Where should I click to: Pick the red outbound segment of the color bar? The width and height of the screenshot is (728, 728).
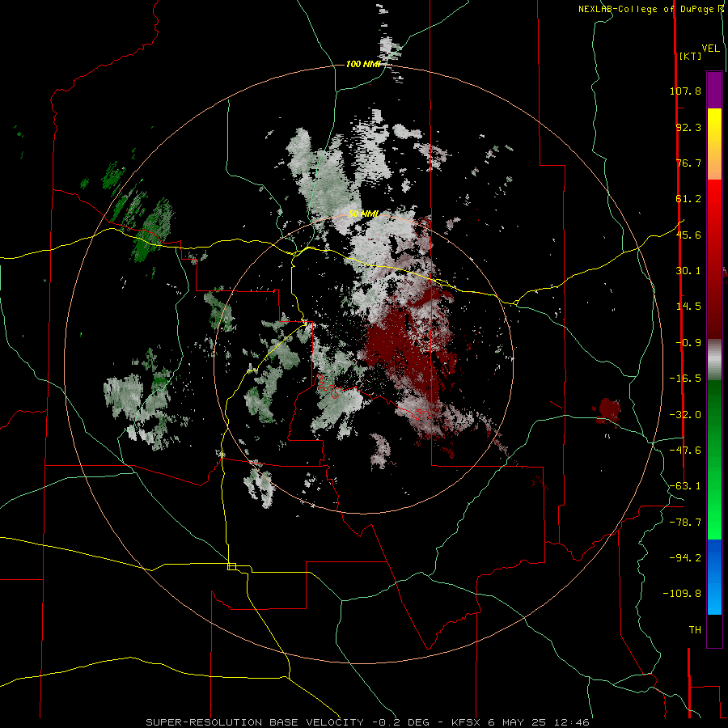point(714,259)
